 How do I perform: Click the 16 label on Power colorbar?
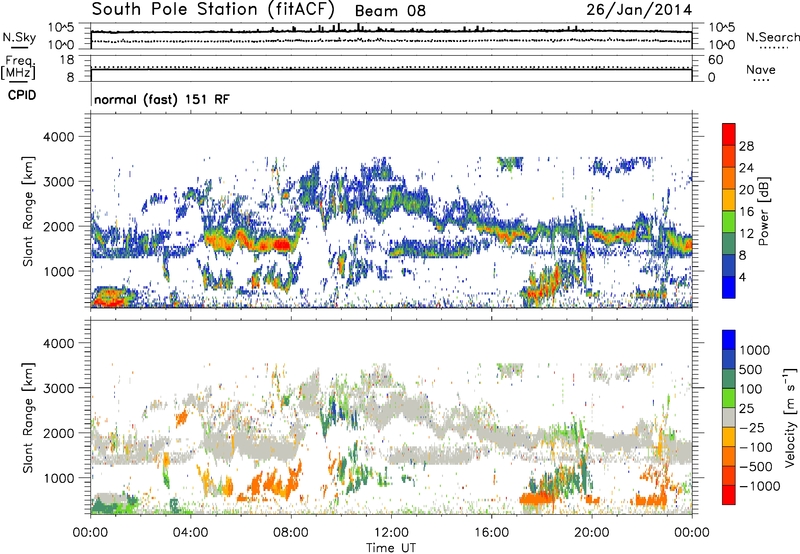(x=746, y=212)
